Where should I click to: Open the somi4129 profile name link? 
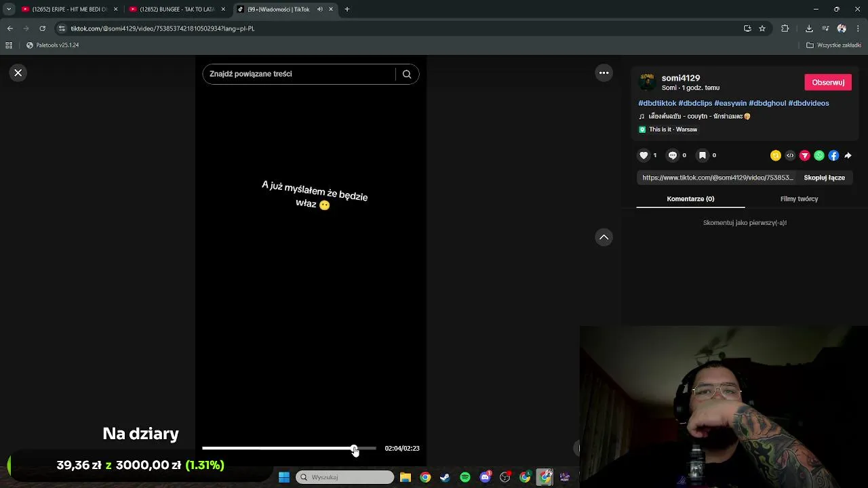pos(681,78)
